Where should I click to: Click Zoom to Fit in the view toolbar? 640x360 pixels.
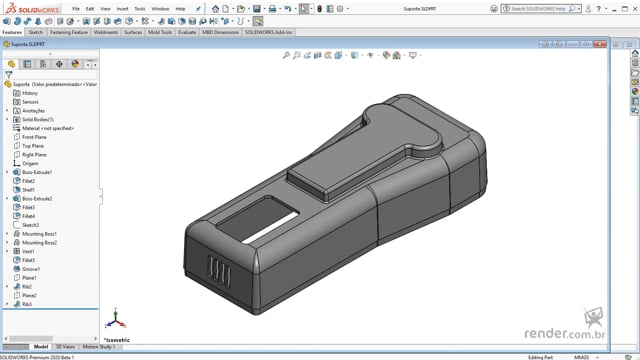tap(286, 55)
